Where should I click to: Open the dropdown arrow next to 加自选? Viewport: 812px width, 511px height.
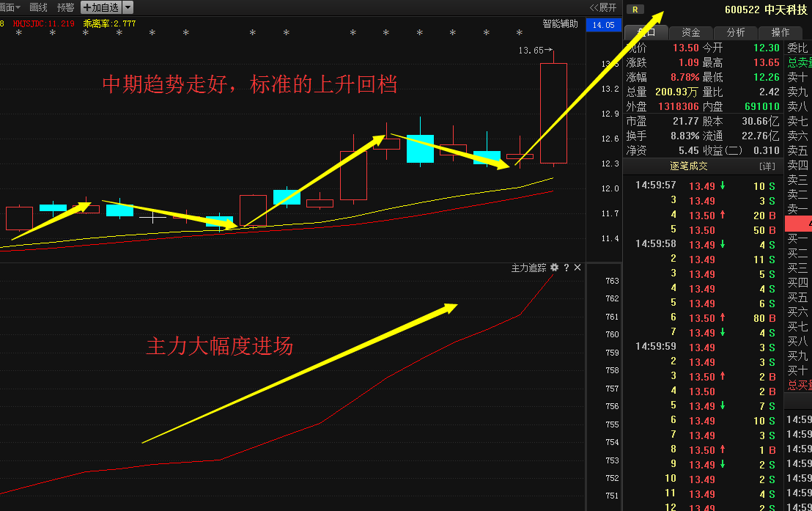point(128,7)
